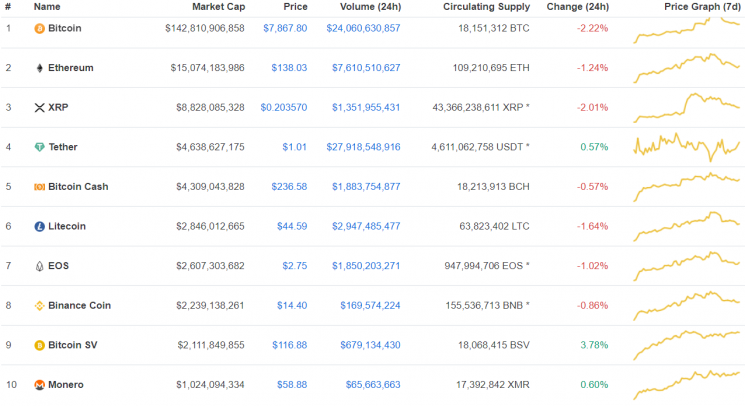Viewport: 745px width, 406px height.
Task: Click the Monero logo icon
Action: [39, 385]
